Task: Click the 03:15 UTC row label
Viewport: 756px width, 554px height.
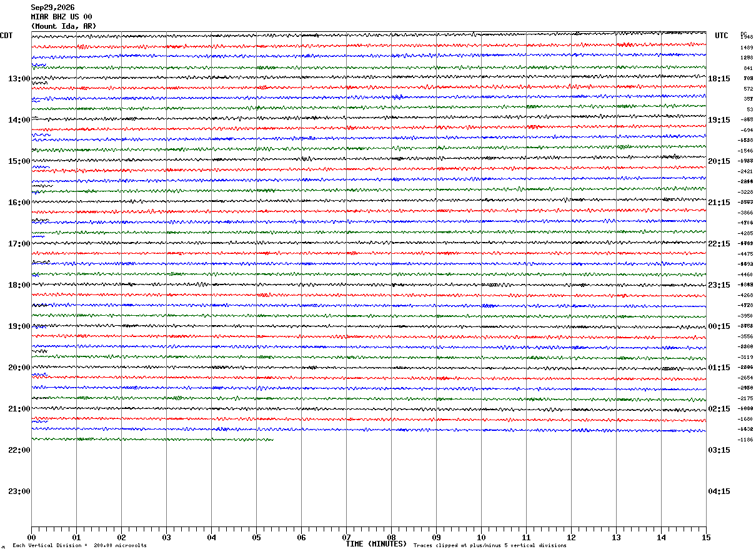Action: coord(719,450)
